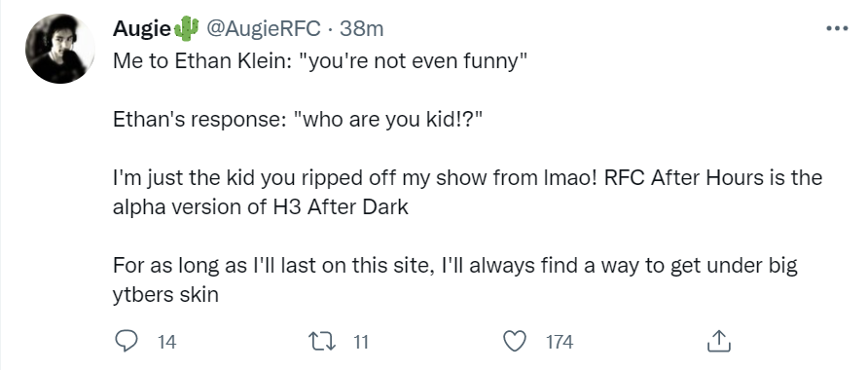
Task: Retweet using the retweet arrows icon
Action: pos(325,342)
